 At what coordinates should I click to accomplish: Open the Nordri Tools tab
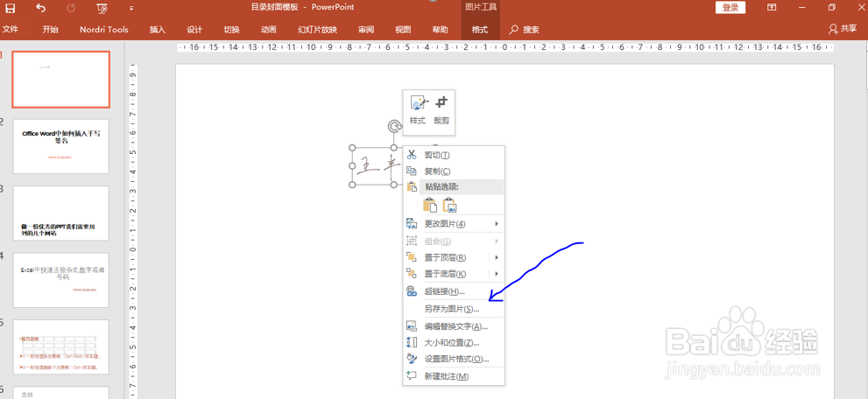click(x=104, y=29)
